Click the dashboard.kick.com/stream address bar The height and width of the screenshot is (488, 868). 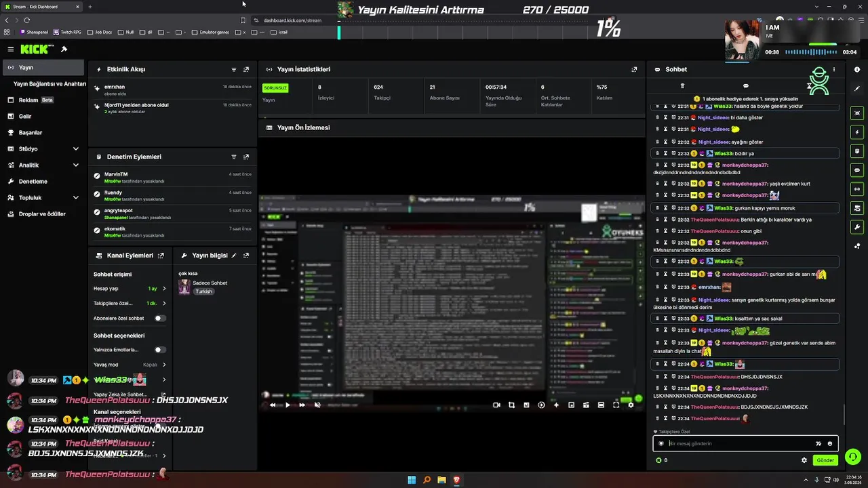click(292, 20)
